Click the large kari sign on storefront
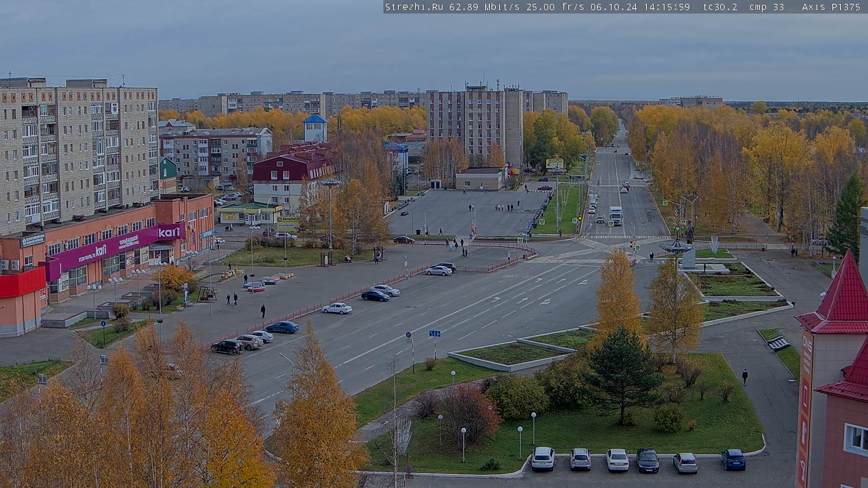The height and width of the screenshot is (488, 868). 169,232
